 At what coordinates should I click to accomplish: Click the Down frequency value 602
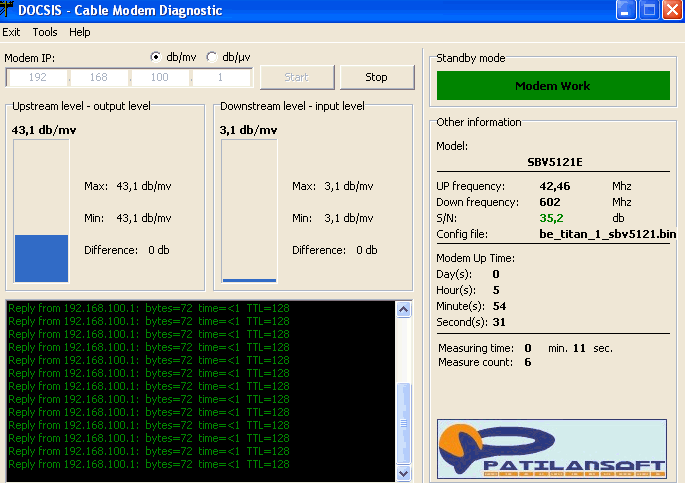click(550, 202)
